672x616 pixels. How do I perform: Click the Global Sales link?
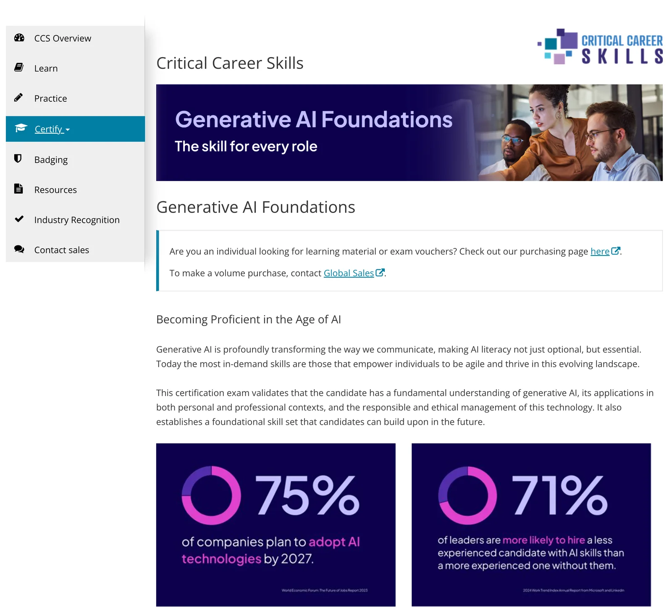coord(348,273)
